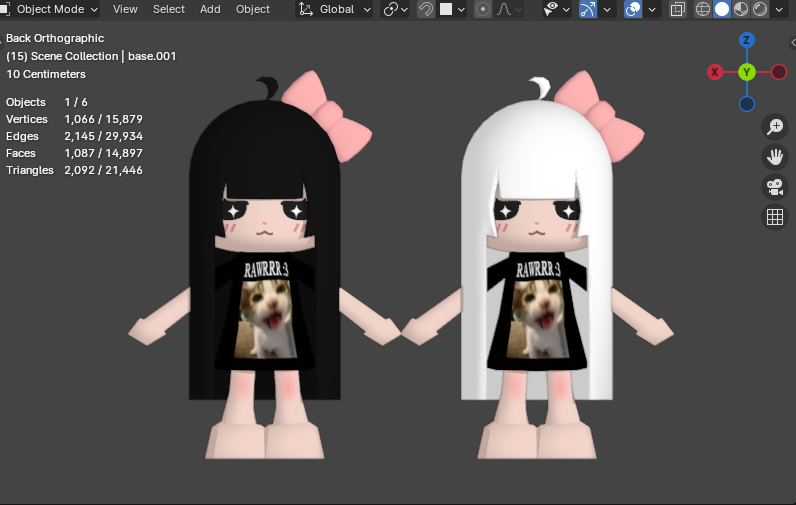796x505 pixels.
Task: Open the View menu
Action: tap(125, 9)
